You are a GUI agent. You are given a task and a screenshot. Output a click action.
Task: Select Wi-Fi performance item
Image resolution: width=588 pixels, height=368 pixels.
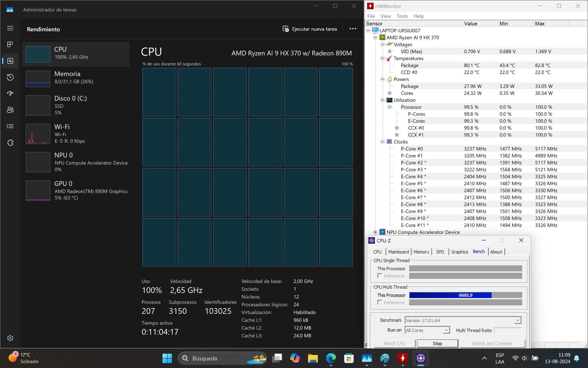pyautogui.click(x=76, y=134)
